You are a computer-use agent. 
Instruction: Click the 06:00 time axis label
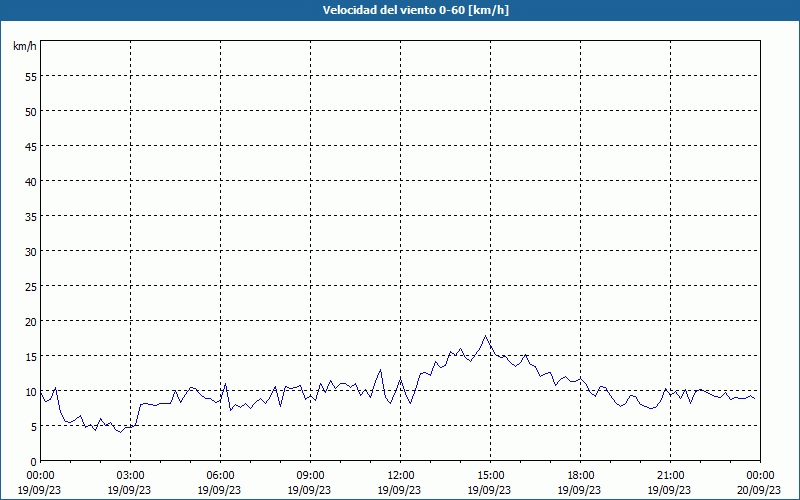(220, 476)
